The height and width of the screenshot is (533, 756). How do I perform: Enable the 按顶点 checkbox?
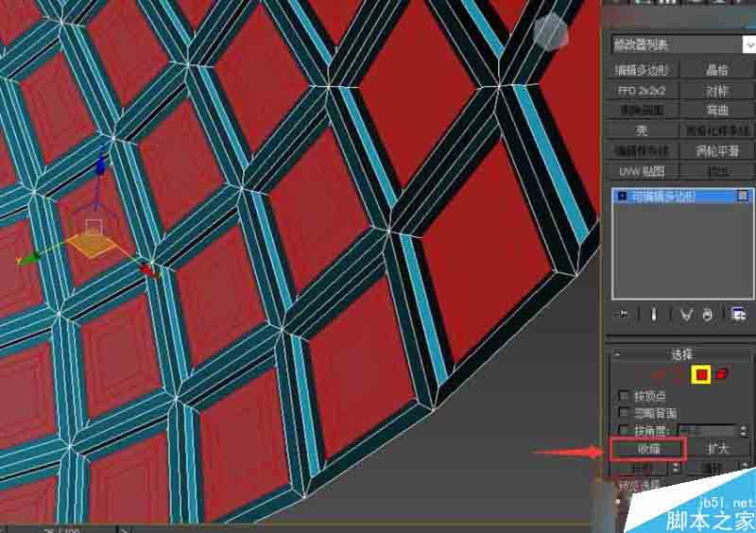[x=624, y=396]
